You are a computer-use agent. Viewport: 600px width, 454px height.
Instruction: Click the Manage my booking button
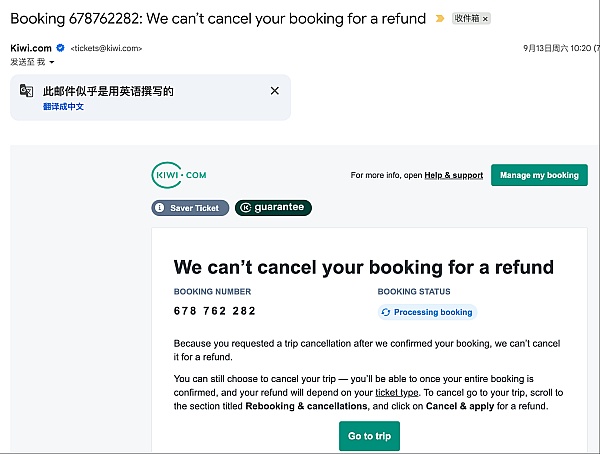[x=539, y=175]
